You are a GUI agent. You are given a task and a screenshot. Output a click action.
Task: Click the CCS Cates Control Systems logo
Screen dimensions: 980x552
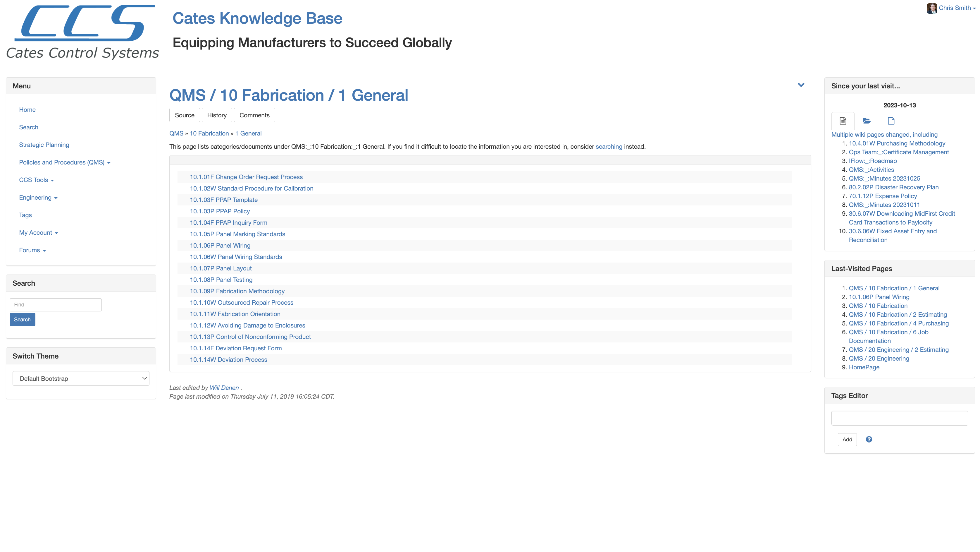tap(82, 32)
